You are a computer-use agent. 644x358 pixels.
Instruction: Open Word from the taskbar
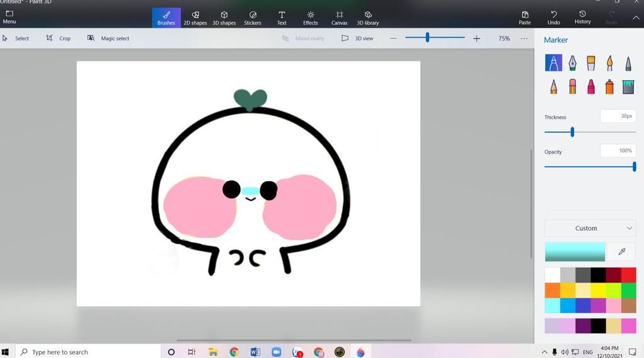pyautogui.click(x=255, y=352)
